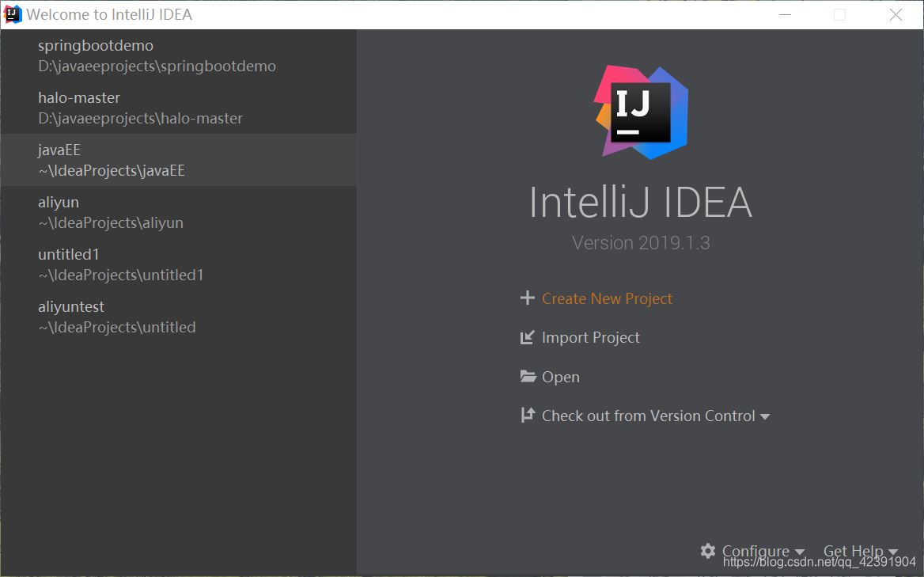
Task: Click the plus icon beside Create New Project
Action: pos(528,298)
